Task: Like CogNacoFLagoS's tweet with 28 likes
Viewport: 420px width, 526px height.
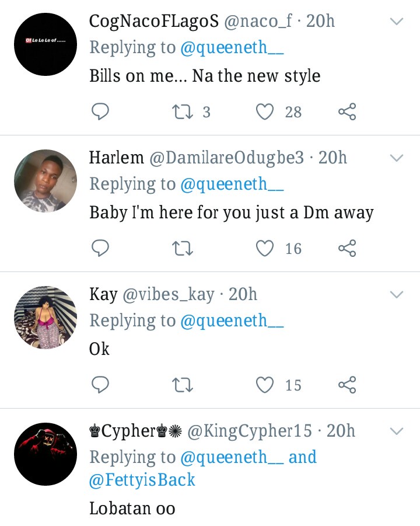Action: pos(265,112)
